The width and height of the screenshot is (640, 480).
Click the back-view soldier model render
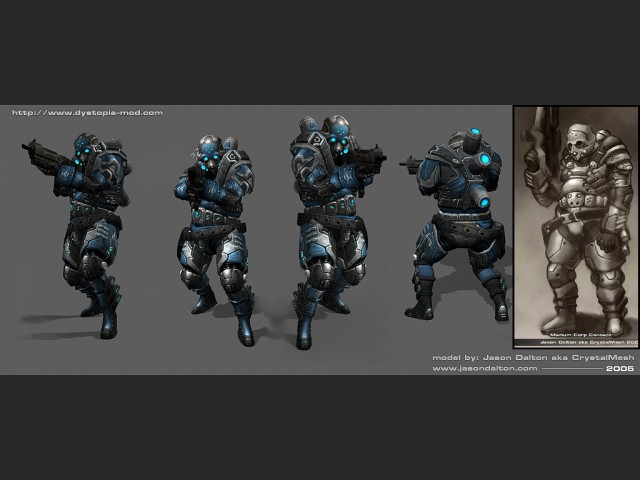455,224
